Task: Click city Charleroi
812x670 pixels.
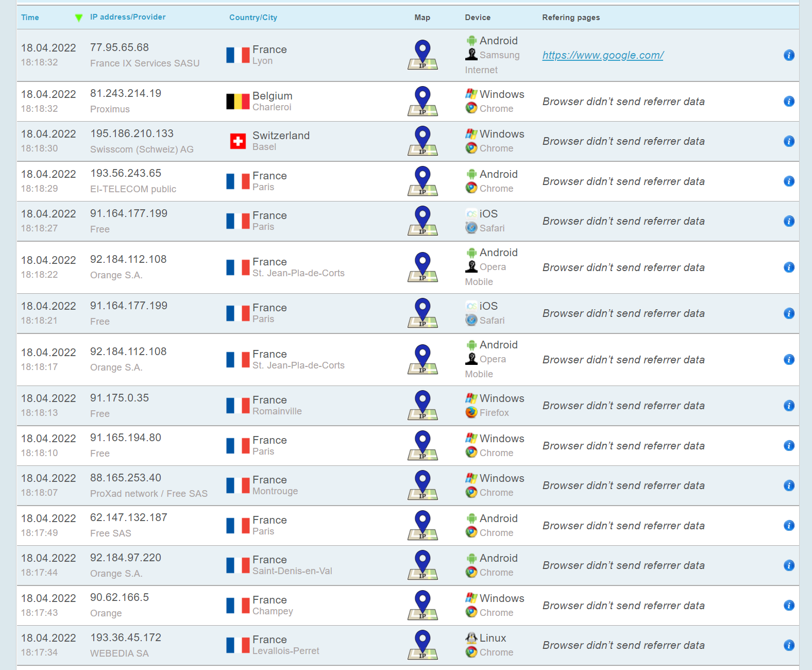Action: click(272, 107)
